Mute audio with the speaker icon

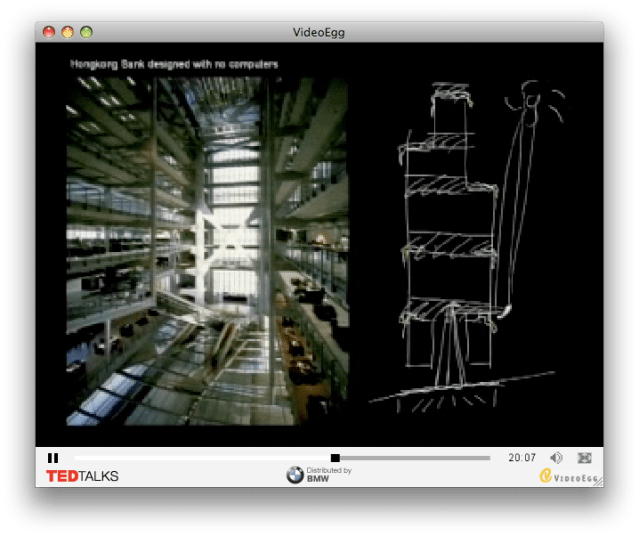[x=556, y=458]
